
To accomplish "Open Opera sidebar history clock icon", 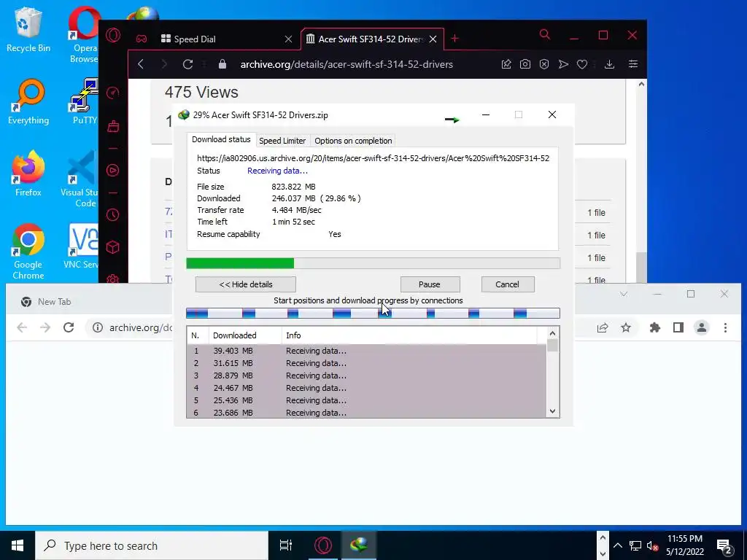I will (113, 215).
